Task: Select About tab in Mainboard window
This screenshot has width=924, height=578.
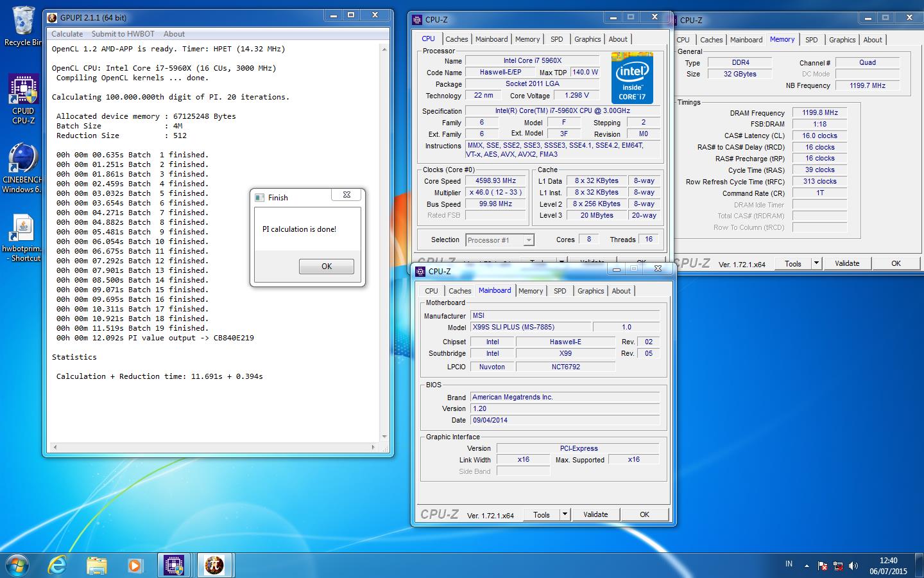Action: pyautogui.click(x=621, y=291)
